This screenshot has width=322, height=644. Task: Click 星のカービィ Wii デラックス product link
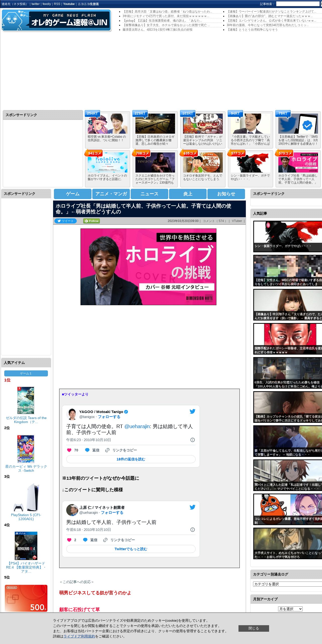(x=26, y=468)
